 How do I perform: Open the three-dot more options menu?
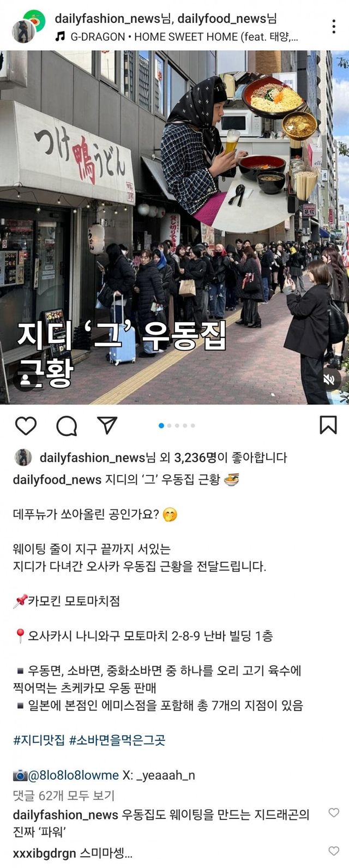point(334,26)
